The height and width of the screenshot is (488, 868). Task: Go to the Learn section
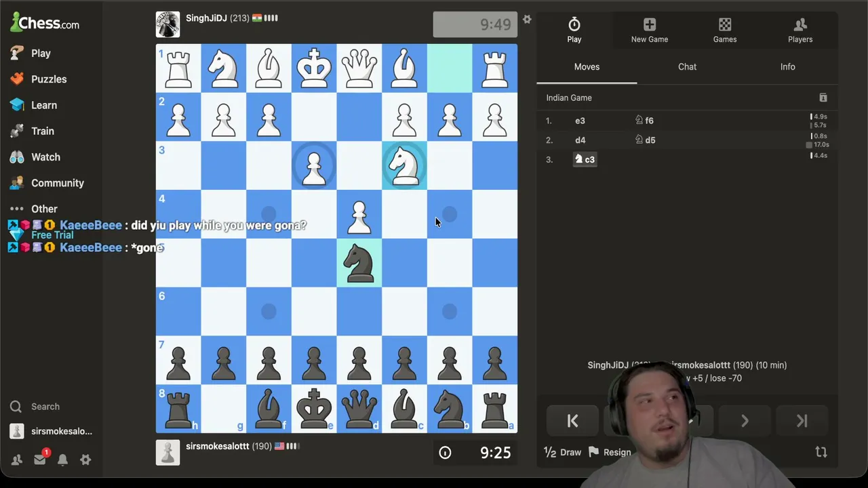(x=34, y=105)
